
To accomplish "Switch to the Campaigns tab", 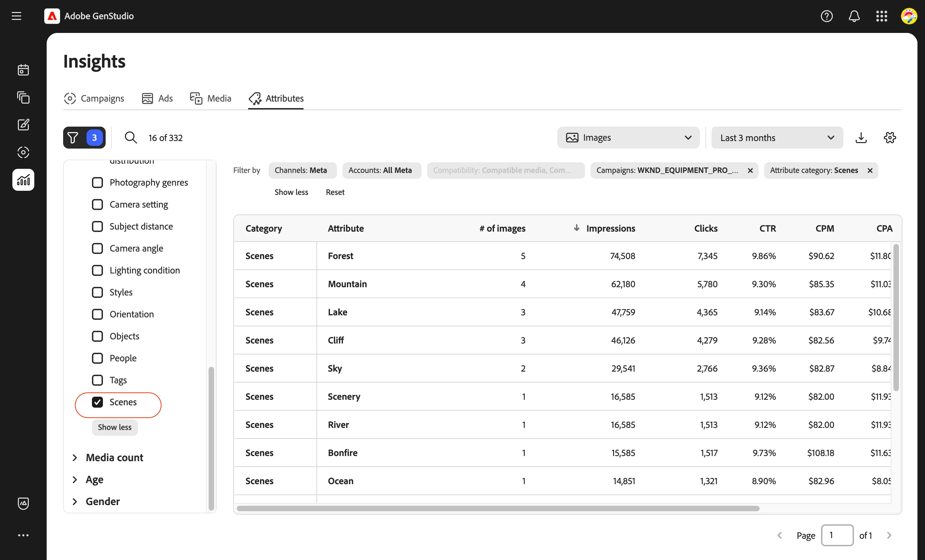I will point(94,98).
